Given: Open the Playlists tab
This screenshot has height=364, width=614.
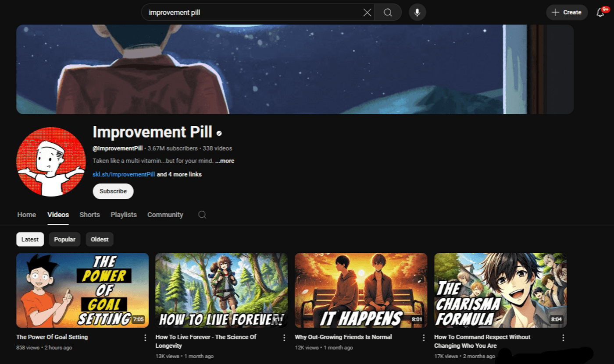Looking at the screenshot, I should tap(123, 215).
